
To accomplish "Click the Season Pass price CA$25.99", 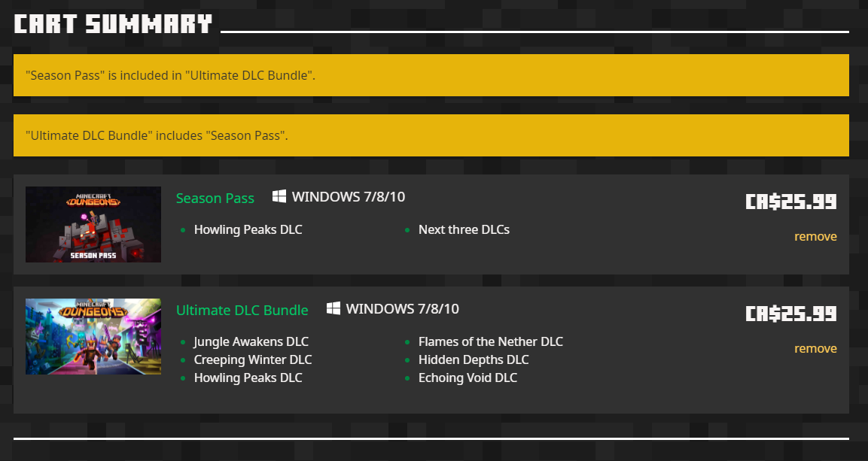I will point(791,202).
